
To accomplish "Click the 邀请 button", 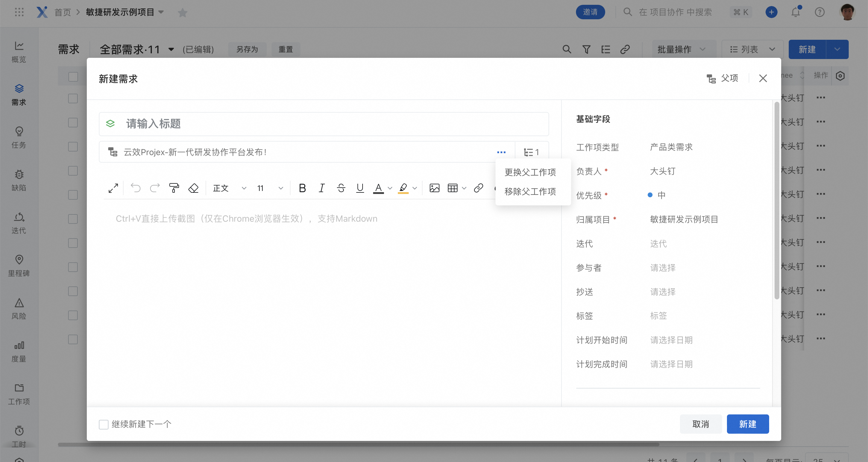I will pos(590,12).
